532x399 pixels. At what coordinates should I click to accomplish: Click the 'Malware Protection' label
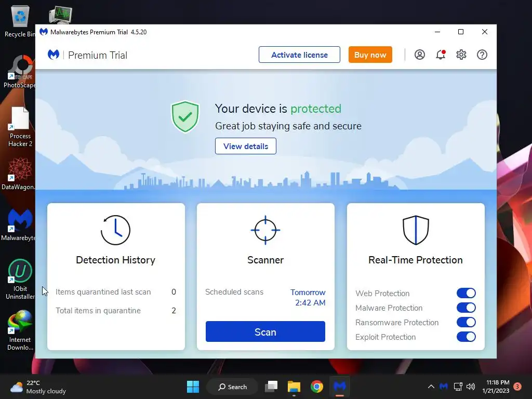389,308
